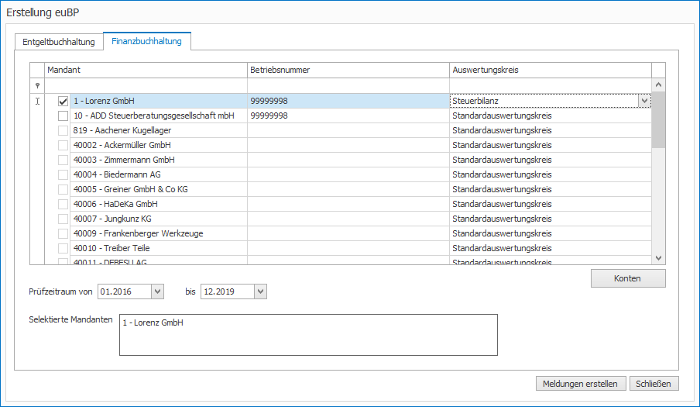Check the 40009 - Frankenberger Werkzeuge checkbox
This screenshot has height=407, width=700.
63,234
